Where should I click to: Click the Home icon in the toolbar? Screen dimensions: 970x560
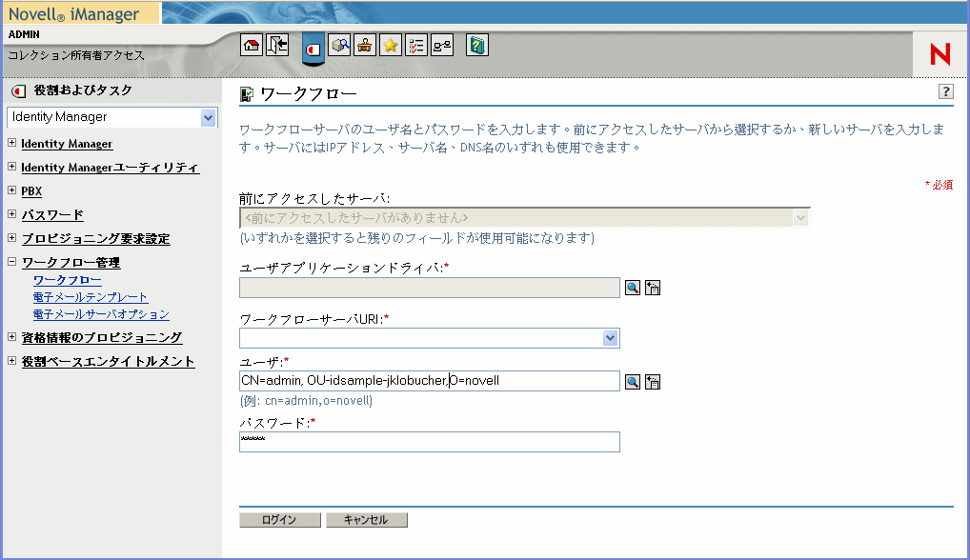(x=251, y=46)
